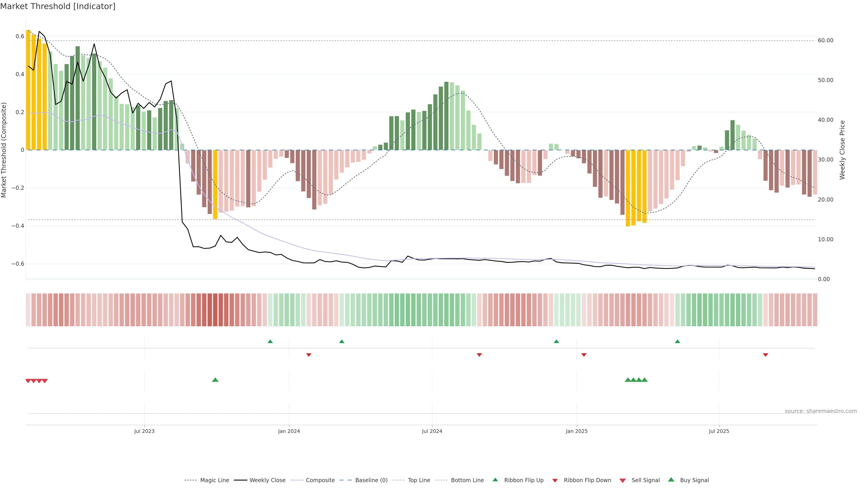Click the ribbon flip up marker before Jan 2024

click(270, 342)
